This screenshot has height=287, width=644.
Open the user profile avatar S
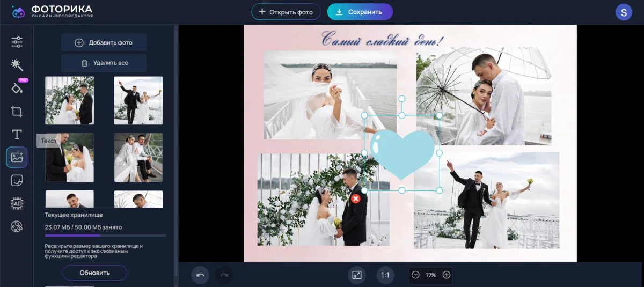pyautogui.click(x=624, y=12)
